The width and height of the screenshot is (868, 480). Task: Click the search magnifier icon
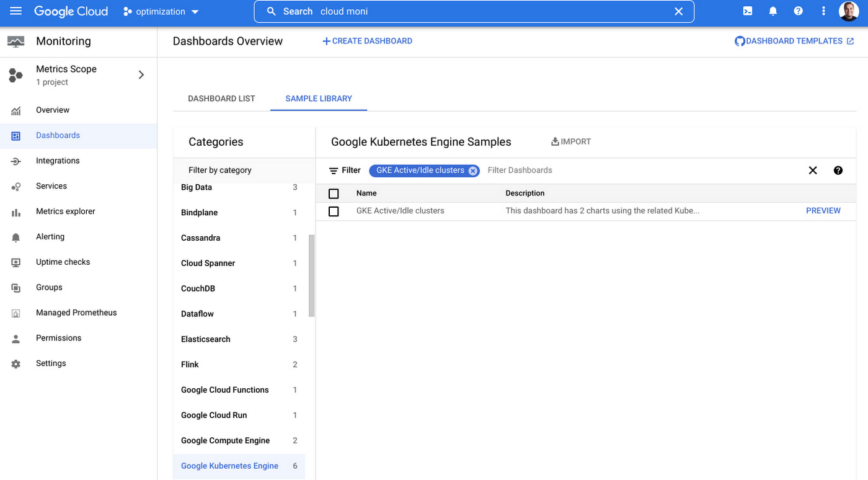pos(271,11)
